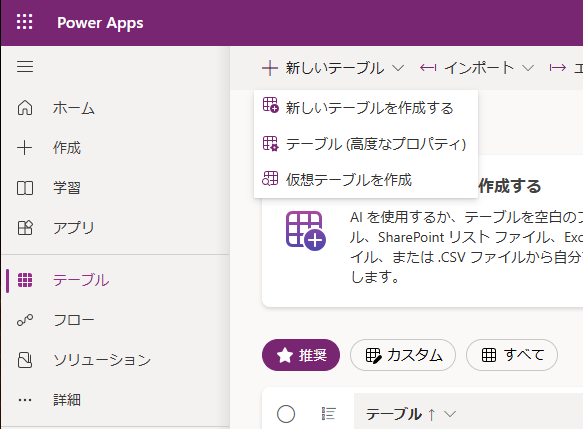Click the 詳細 ellipsis icon
The height and width of the screenshot is (429, 583).
pyautogui.click(x=25, y=400)
